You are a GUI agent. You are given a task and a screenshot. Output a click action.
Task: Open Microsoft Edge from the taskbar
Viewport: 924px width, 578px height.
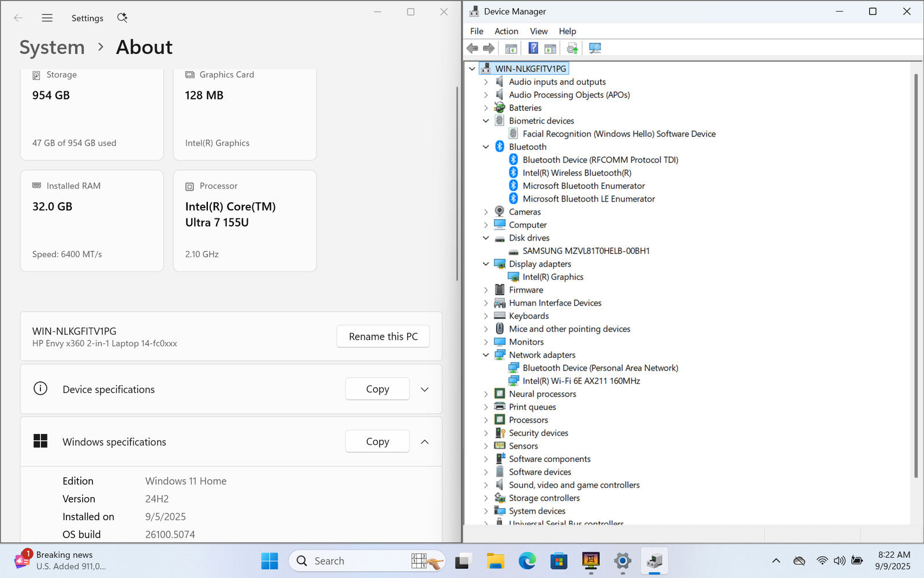pyautogui.click(x=527, y=561)
